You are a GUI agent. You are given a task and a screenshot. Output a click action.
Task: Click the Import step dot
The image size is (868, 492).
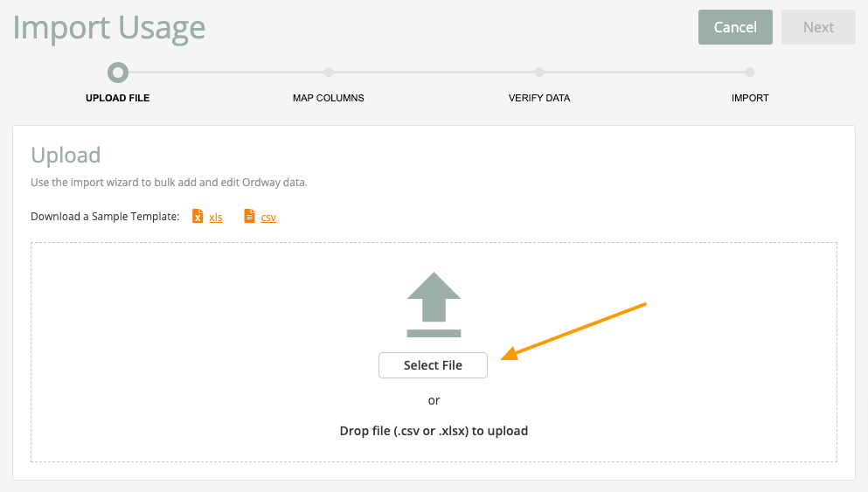(750, 72)
